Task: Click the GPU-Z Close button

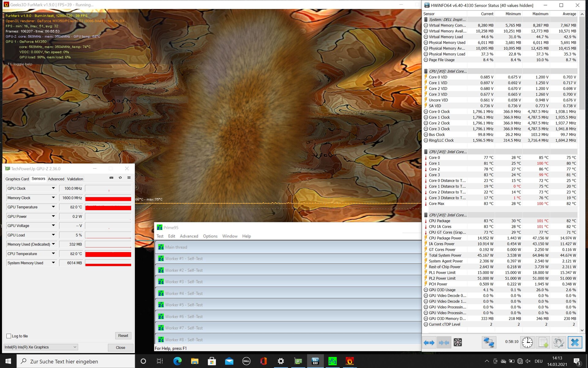Action: click(120, 347)
